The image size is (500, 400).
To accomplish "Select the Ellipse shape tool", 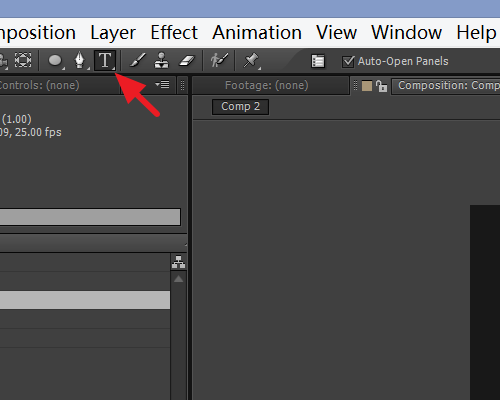I will pyautogui.click(x=55, y=61).
